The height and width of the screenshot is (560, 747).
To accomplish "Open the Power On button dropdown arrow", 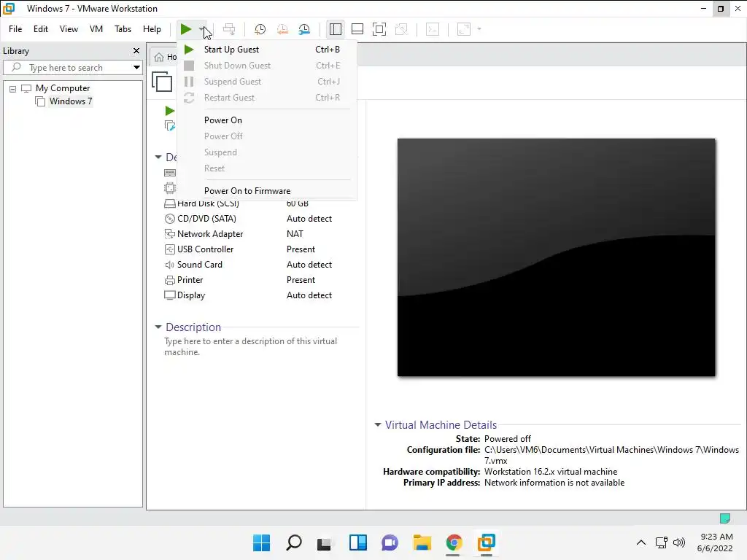I will pyautogui.click(x=202, y=29).
